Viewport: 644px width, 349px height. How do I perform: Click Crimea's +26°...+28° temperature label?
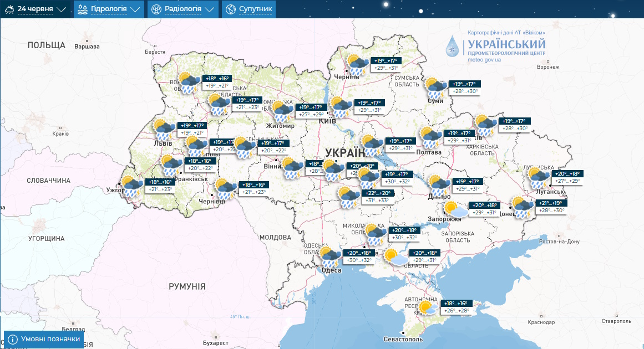coord(457,310)
